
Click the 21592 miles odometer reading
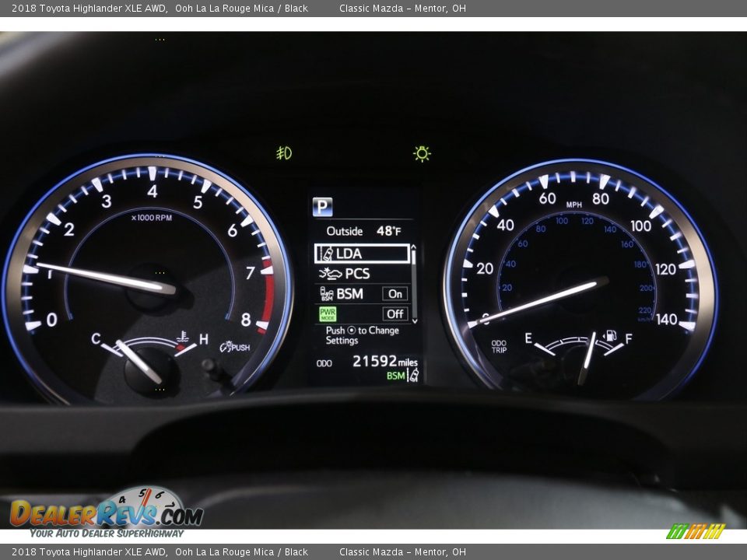[384, 362]
